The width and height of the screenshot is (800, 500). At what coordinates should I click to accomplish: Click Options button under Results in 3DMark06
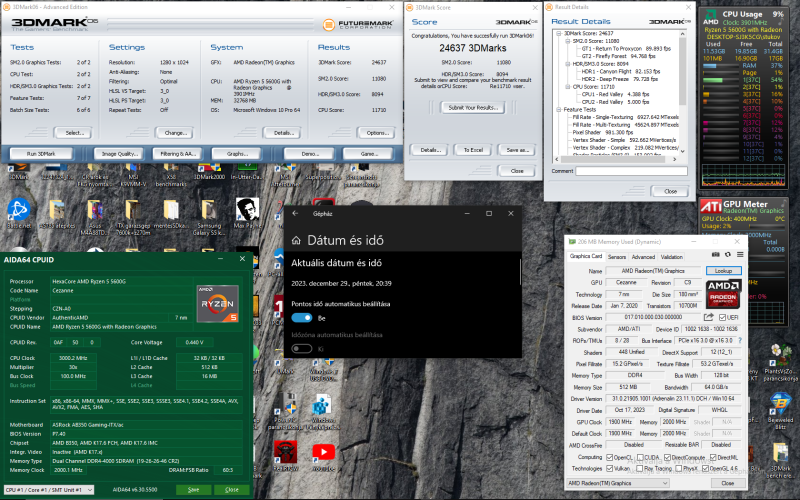point(378,133)
